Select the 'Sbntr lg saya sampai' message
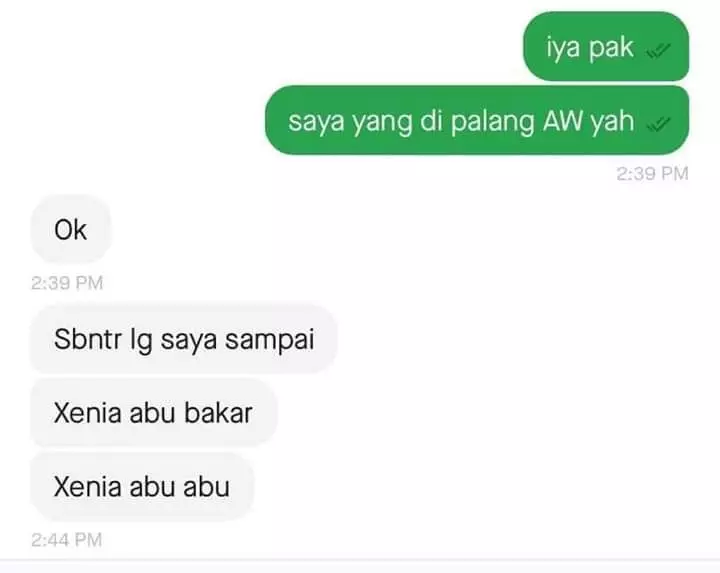Screen dimensions: 720x573 click(184, 339)
